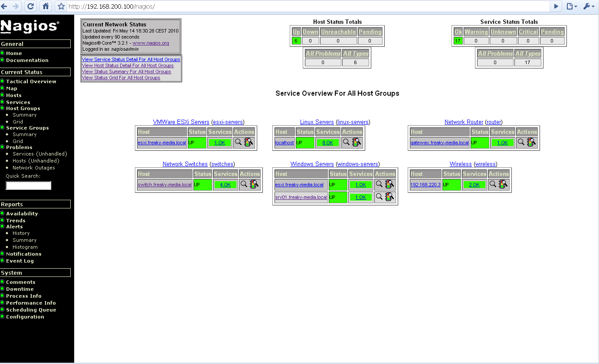Click View Status Grid For All Host Groups

click(x=121, y=78)
